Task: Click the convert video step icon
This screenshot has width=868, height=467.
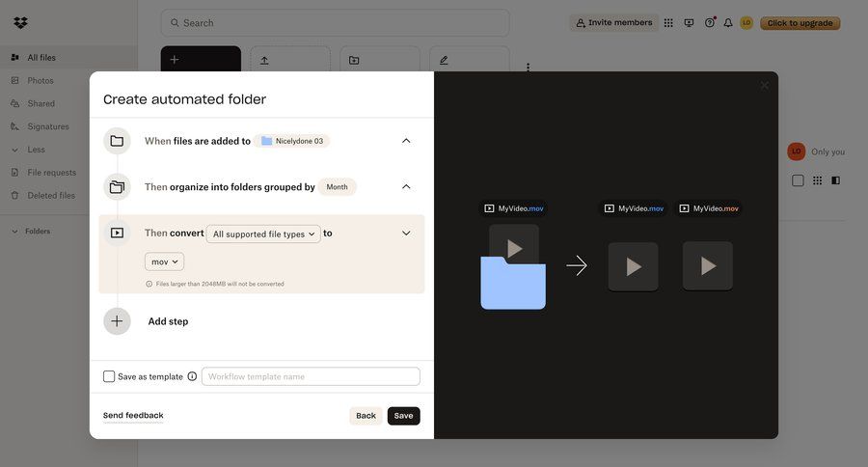Action: click(x=117, y=233)
